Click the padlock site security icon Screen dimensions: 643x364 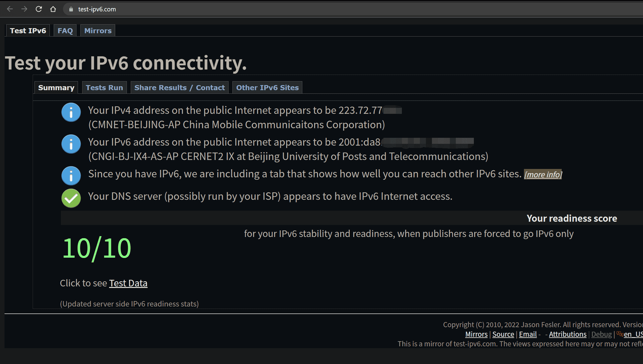point(71,9)
